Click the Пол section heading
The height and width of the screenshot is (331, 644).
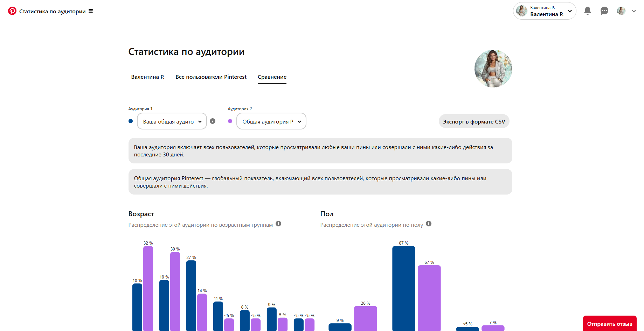point(327,214)
